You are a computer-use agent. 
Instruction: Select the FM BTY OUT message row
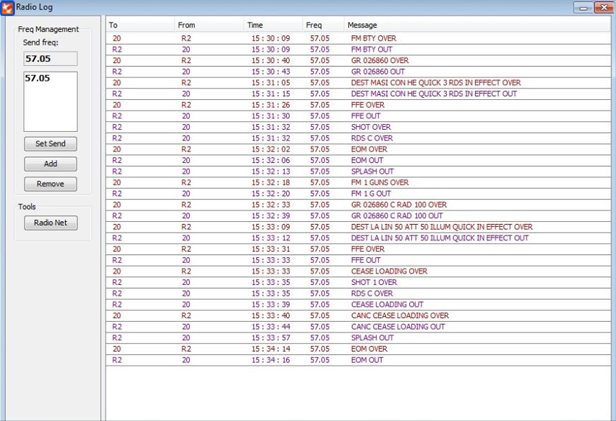tap(358, 49)
